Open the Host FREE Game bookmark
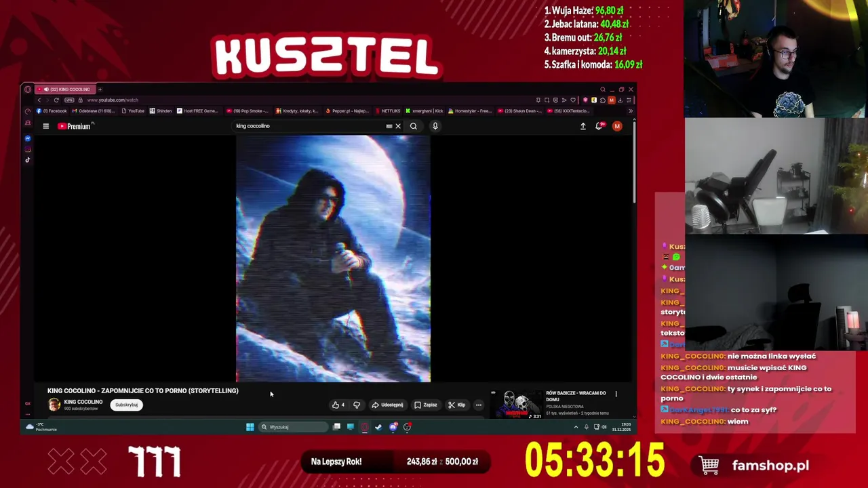Screen dimensions: 868x488 [198, 111]
